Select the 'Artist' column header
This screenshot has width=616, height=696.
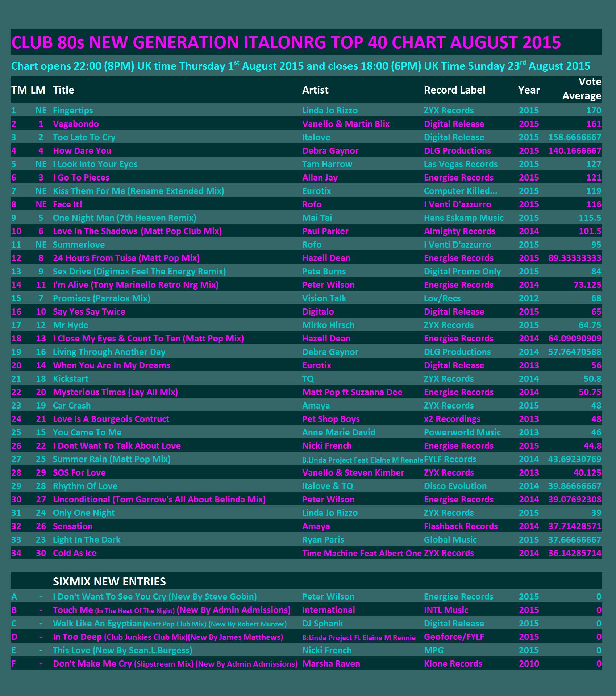pos(315,90)
